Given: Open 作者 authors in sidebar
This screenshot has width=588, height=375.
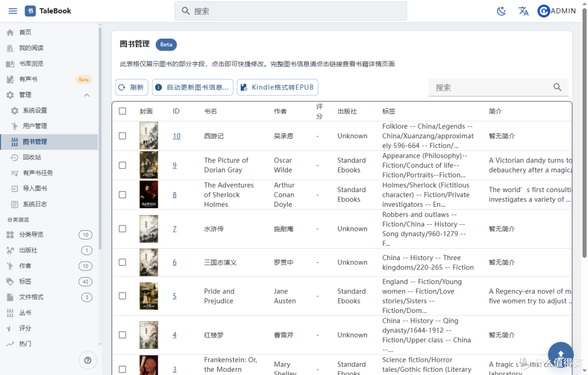Looking at the screenshot, I should (49, 266).
